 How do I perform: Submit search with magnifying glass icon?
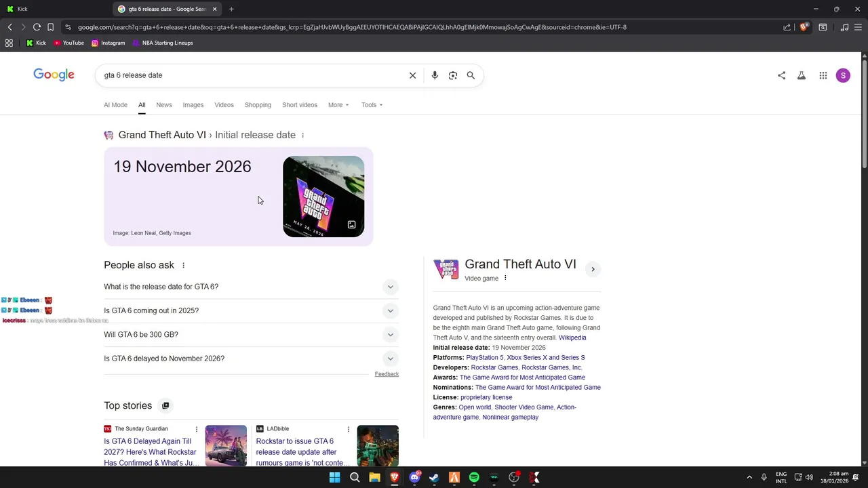tap(471, 75)
